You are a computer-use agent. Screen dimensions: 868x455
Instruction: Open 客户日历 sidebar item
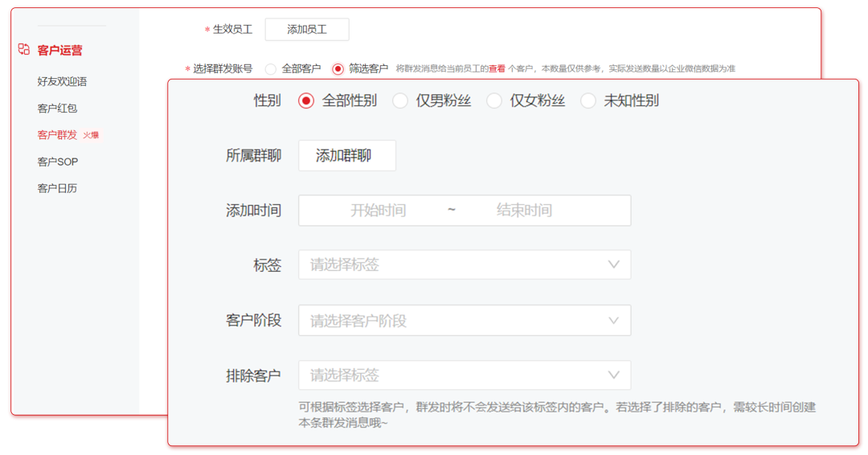click(57, 189)
